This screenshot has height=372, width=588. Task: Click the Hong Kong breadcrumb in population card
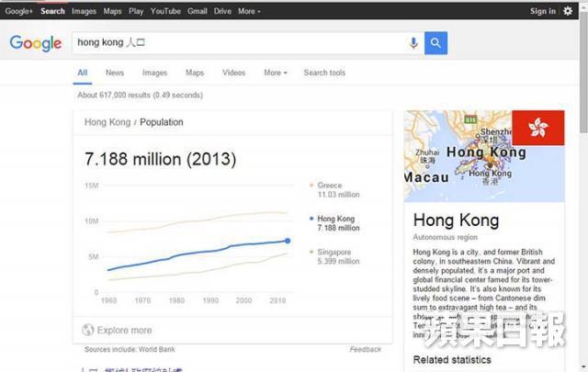tap(107, 122)
